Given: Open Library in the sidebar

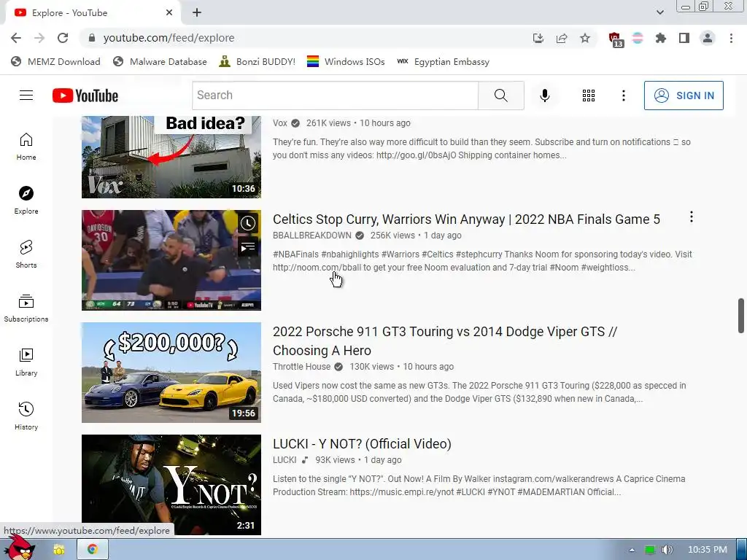Looking at the screenshot, I should (26, 362).
